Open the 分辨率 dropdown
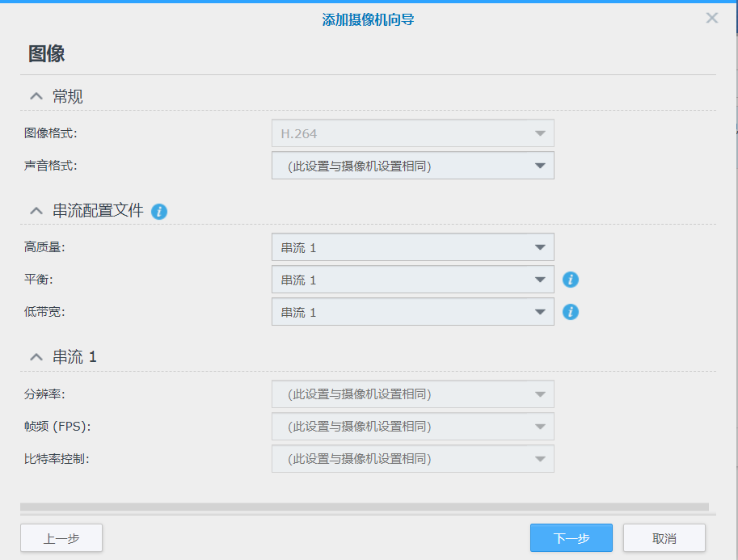The image size is (738, 560). [413, 394]
